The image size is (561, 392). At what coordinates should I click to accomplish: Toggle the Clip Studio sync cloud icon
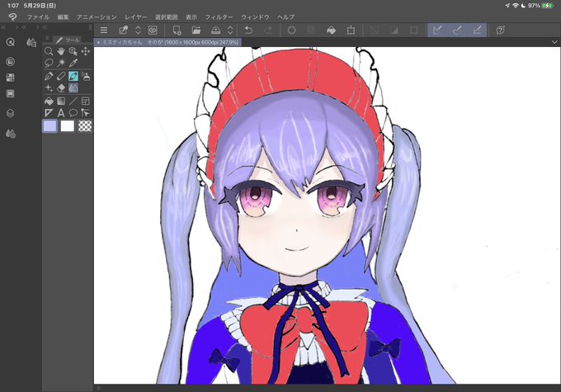click(153, 31)
